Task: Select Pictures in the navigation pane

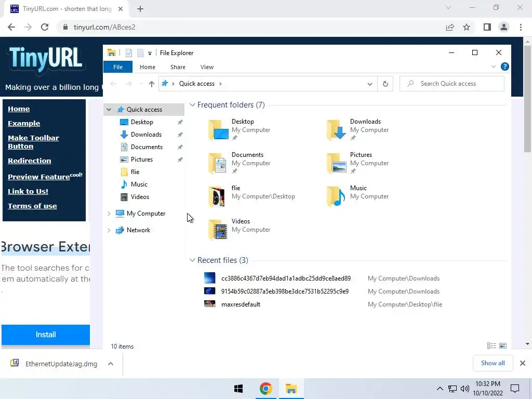Action: 141,159
